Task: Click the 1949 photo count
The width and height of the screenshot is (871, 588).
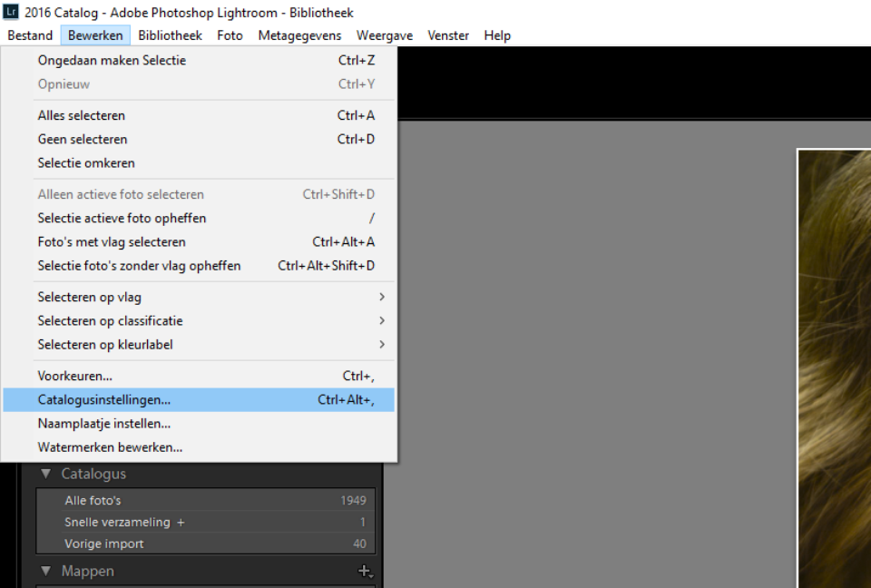Action: tap(353, 500)
